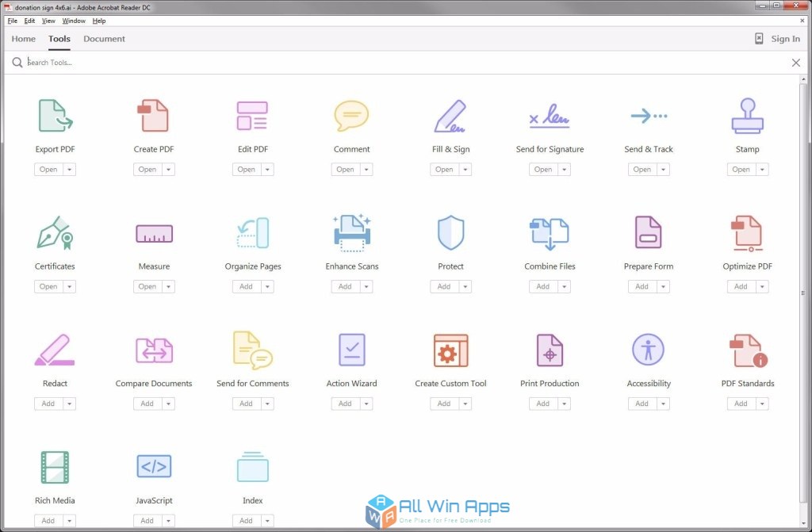The image size is (812, 532).
Task: Click the vertical scrollbar thumb
Action: (x=803, y=293)
